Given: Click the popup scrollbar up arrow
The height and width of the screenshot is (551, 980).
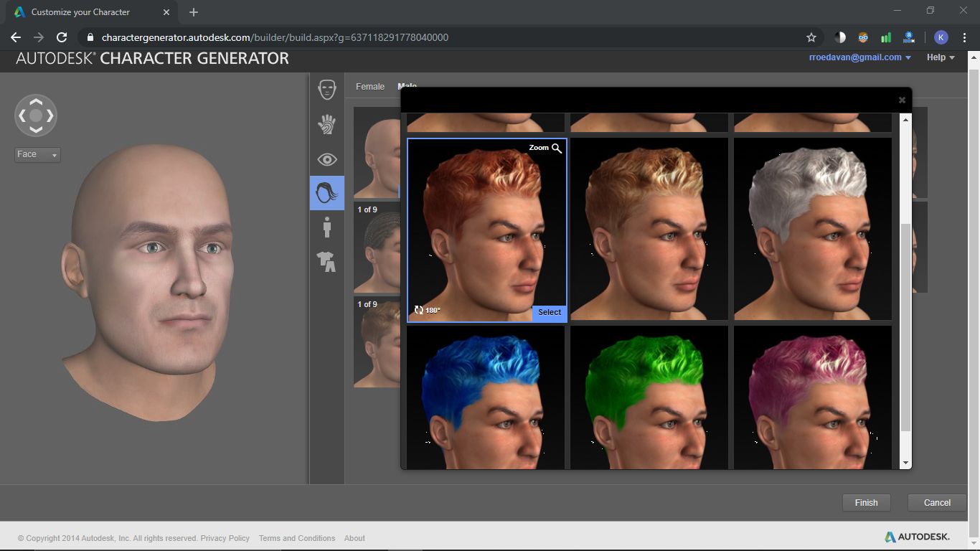Looking at the screenshot, I should click(906, 119).
